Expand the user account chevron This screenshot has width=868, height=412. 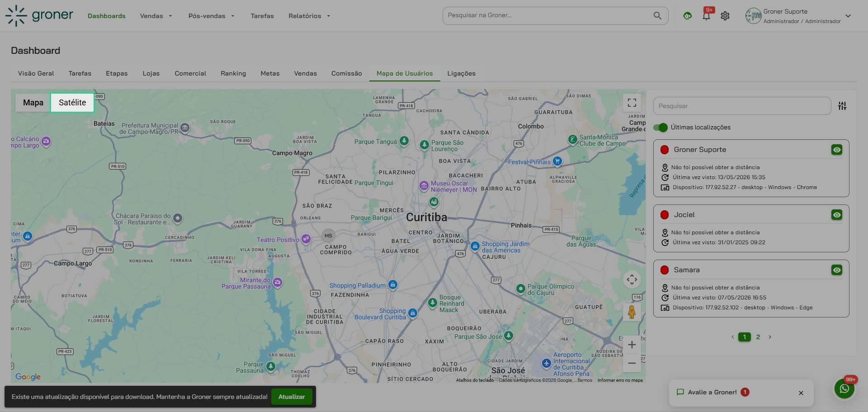(x=848, y=16)
